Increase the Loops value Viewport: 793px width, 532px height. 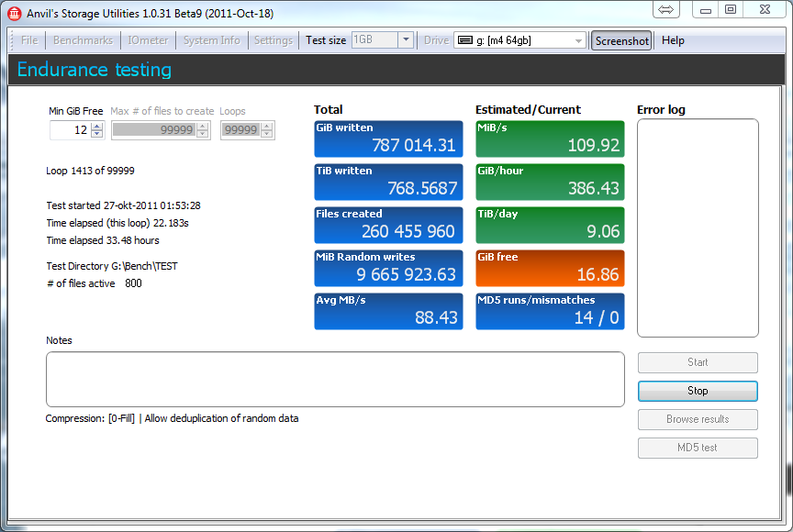266,127
